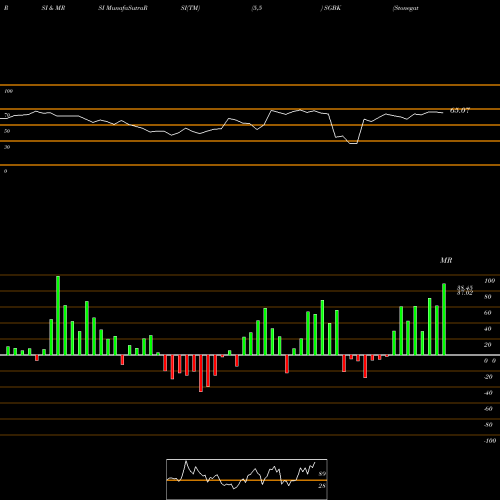Click the RSI axis label 30

[7, 147]
